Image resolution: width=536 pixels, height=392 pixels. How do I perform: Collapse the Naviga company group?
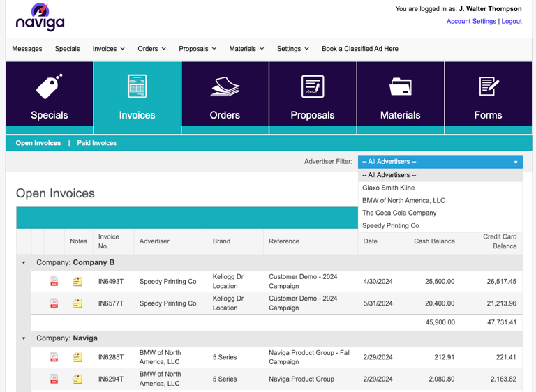click(x=24, y=338)
